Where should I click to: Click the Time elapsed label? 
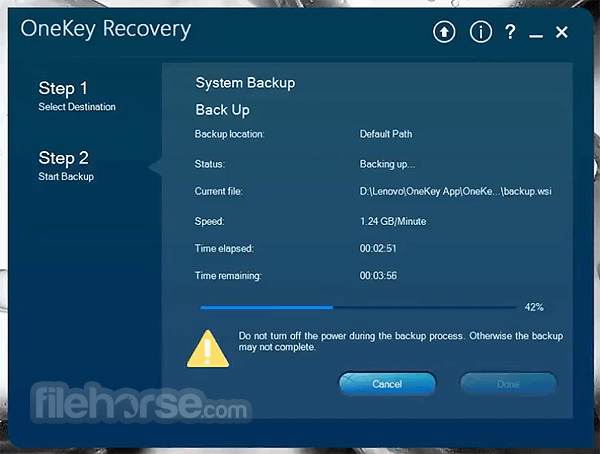[x=224, y=248]
